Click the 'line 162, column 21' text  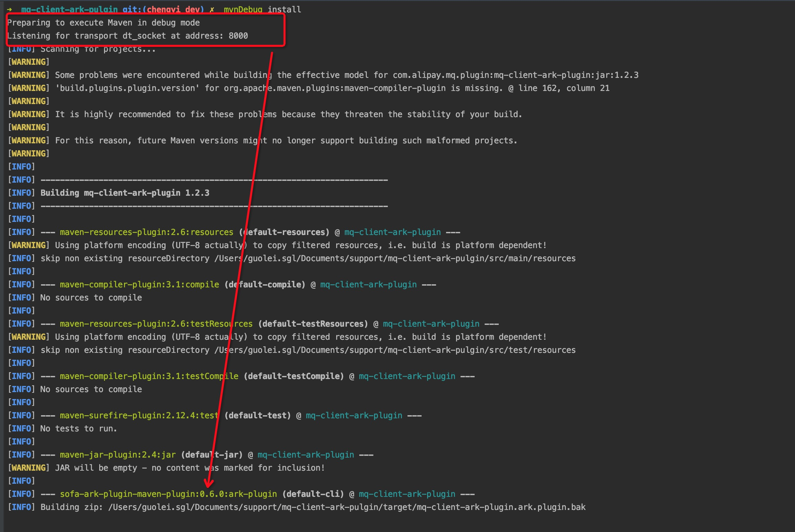coord(564,88)
